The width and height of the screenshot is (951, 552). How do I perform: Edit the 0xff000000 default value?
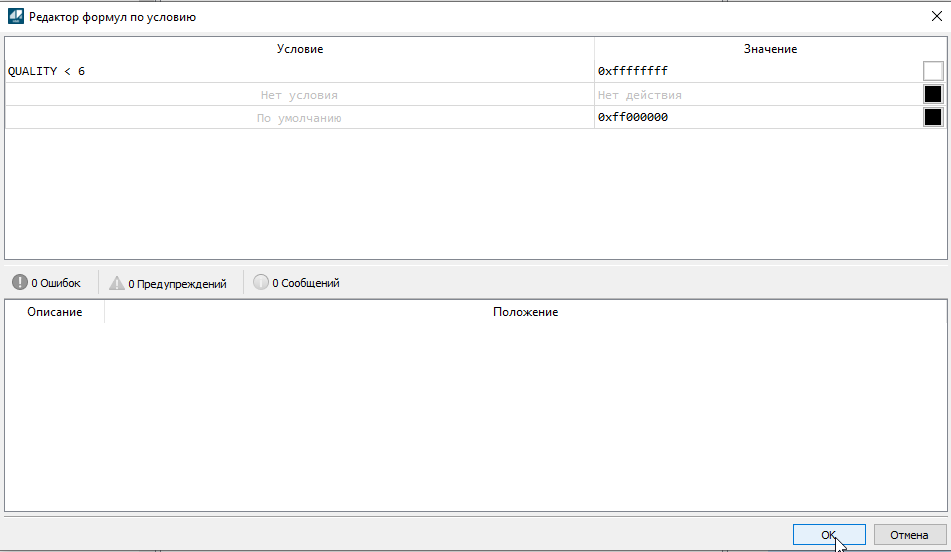point(756,117)
